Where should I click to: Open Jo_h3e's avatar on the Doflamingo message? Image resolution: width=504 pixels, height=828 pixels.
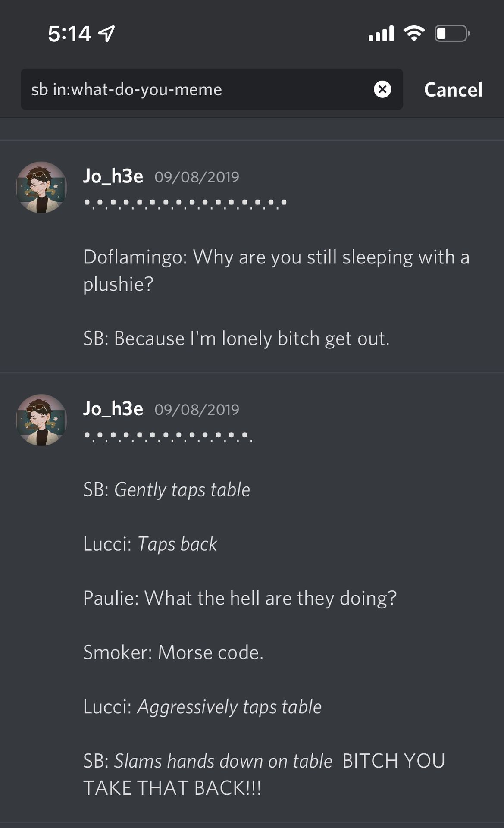[x=41, y=187]
